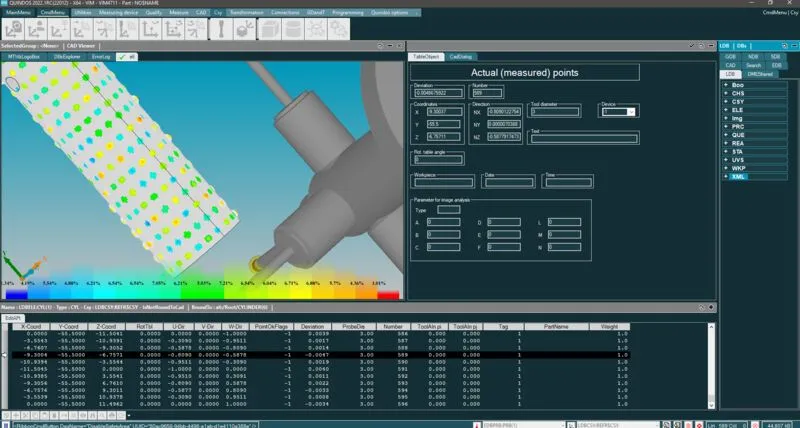Select the XML tree item
Image resolution: width=800 pixels, height=428 pixels.
738,177
